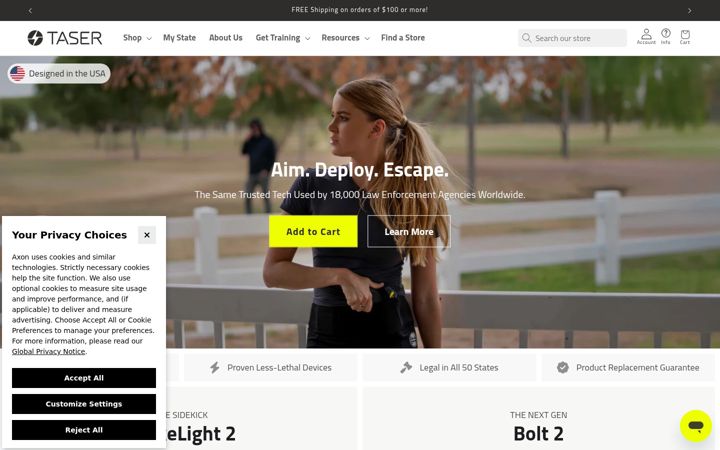Click the Product Replacement Guarantee text
The height and width of the screenshot is (450, 720).
pyautogui.click(x=637, y=367)
